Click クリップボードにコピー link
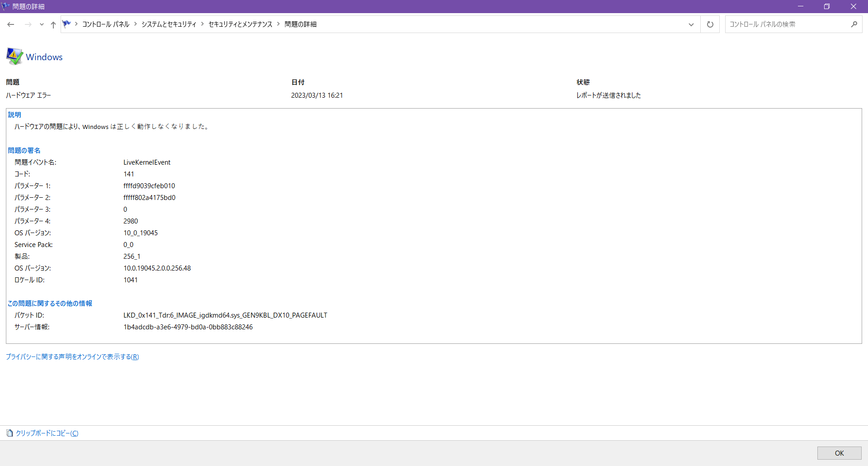Screen dimensions: 868x466 pyautogui.click(x=47, y=433)
